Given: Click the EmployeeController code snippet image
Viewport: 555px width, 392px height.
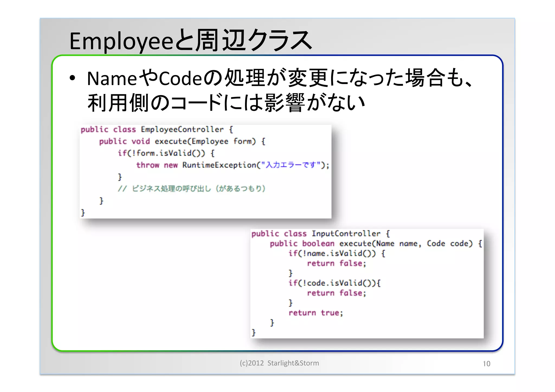Looking at the screenshot, I should [x=205, y=171].
